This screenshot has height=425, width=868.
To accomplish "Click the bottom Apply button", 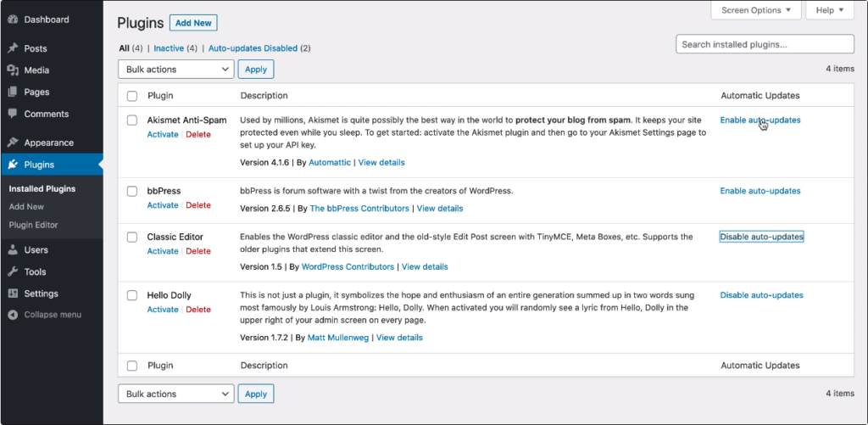I will coord(256,394).
